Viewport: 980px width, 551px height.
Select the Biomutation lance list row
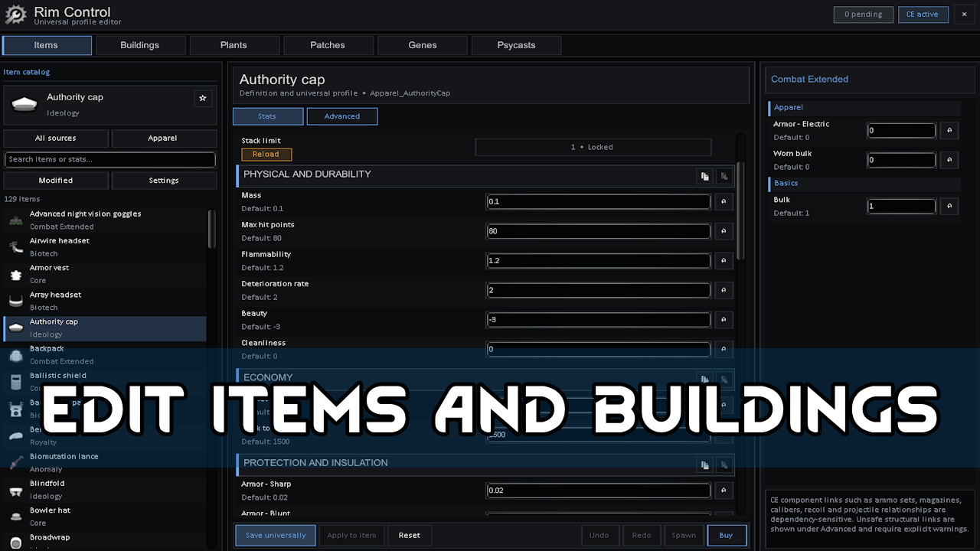[105, 462]
